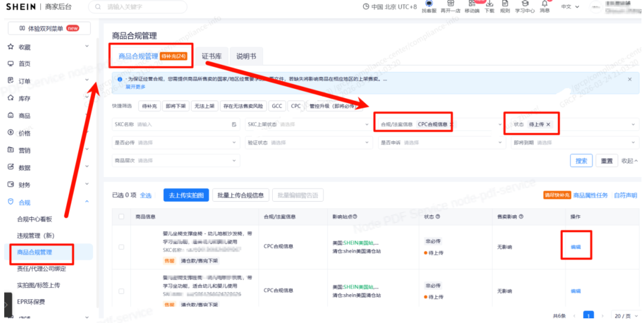Open the 找客服 customer service icon
The width and height of the screenshot is (644, 323).
[x=429, y=3]
